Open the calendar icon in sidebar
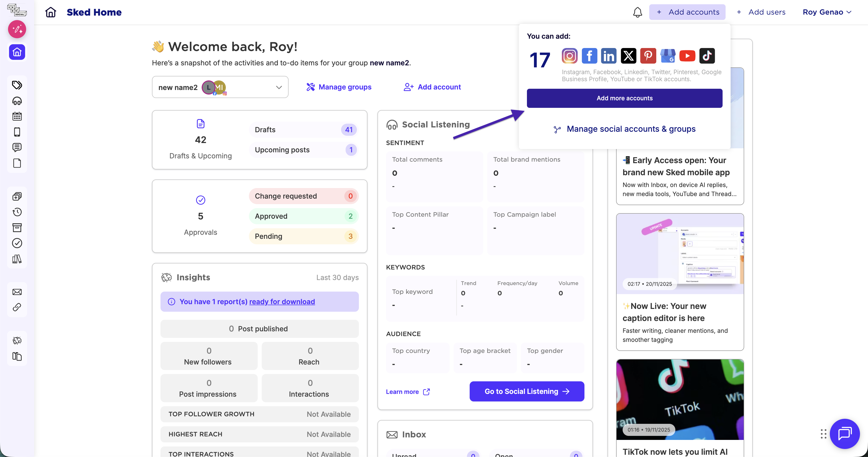 click(17, 116)
